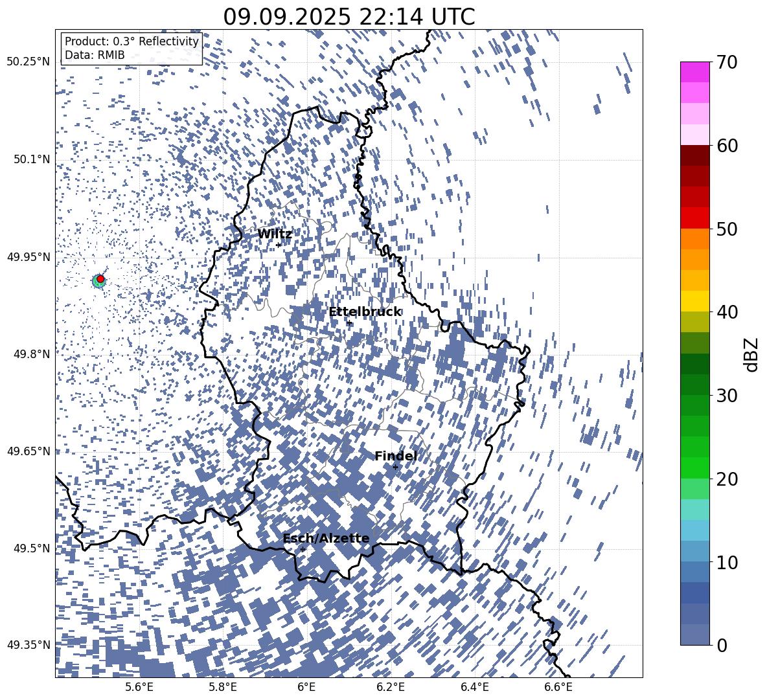Click the colorbar tick label 60
767x700 pixels.
(x=727, y=146)
